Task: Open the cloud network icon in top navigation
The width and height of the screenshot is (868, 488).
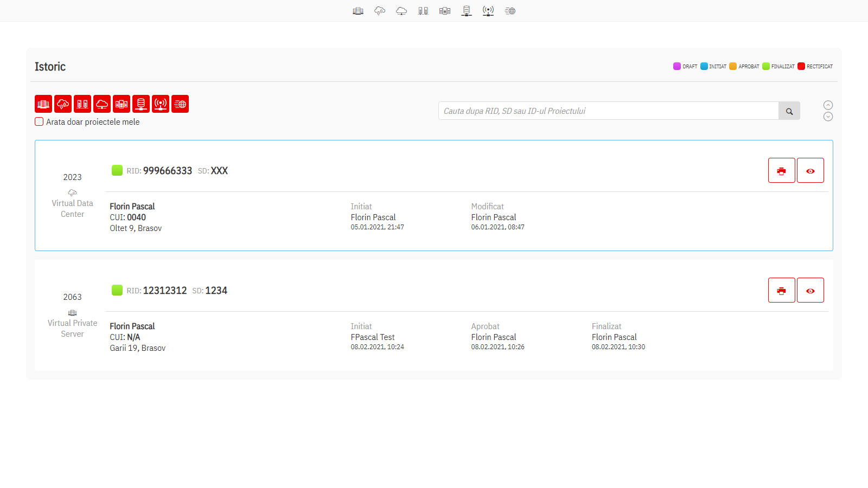Action: pyautogui.click(x=401, y=11)
